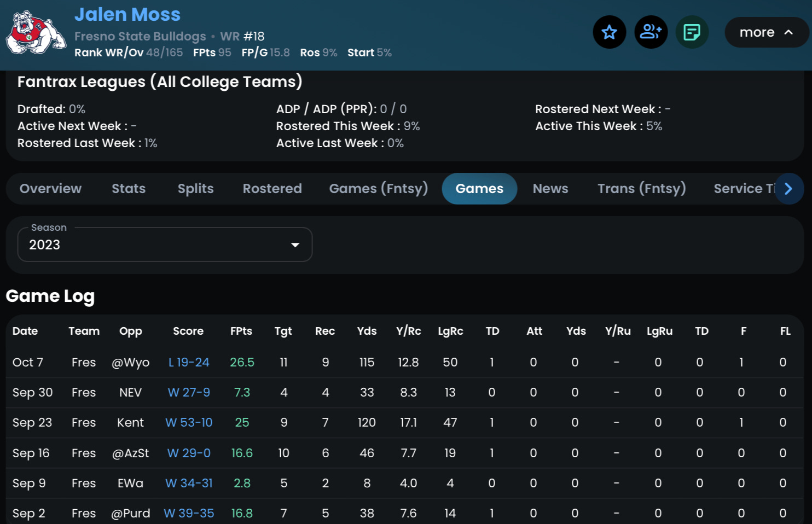Click the @Wyo opponent cell
812x524 pixels.
[x=130, y=363]
